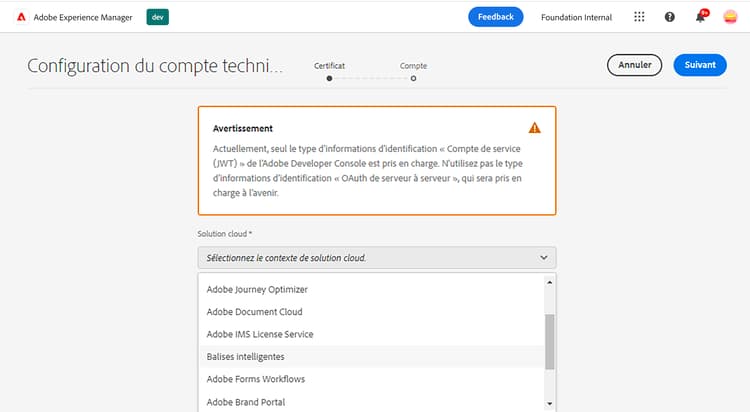Choose Adobe Document Cloud option
The height and width of the screenshot is (412, 750).
[x=371, y=312]
